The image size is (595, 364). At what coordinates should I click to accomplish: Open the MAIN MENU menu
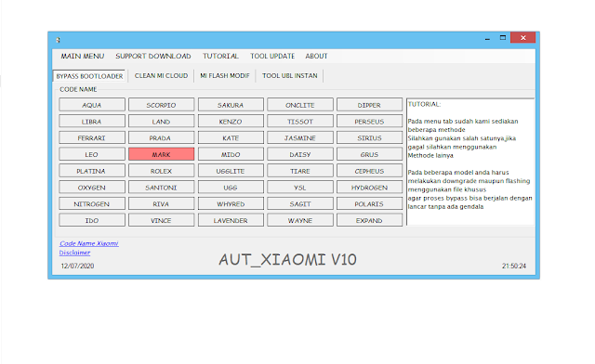[x=83, y=56]
